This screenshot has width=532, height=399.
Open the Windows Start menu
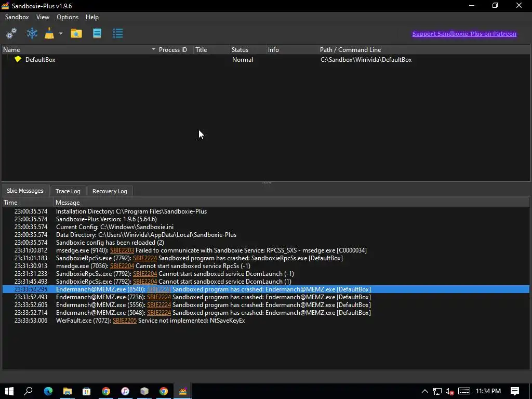tap(9, 391)
